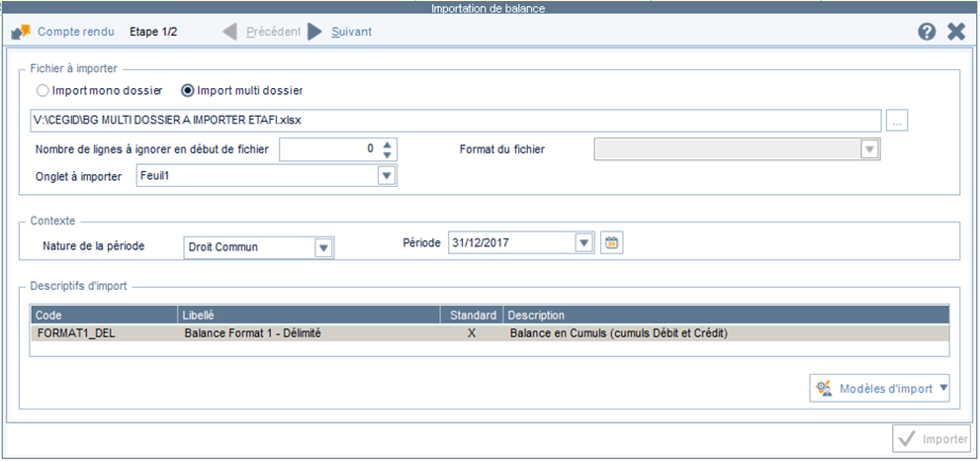Viewport: 980px width, 461px height.
Task: Click the Suivant play arrow icon
Action: 315,32
